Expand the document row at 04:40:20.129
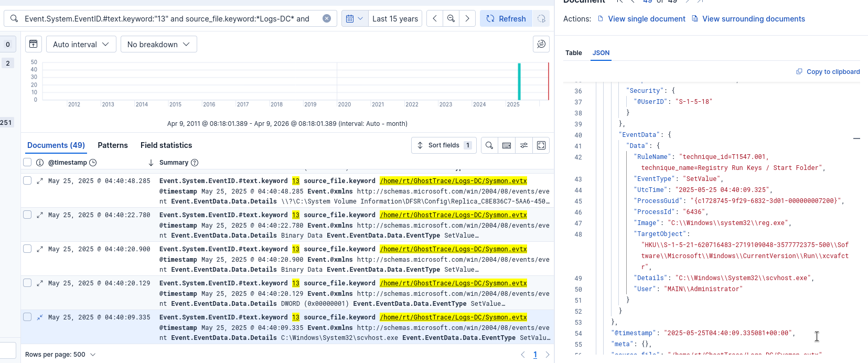 coord(40,283)
